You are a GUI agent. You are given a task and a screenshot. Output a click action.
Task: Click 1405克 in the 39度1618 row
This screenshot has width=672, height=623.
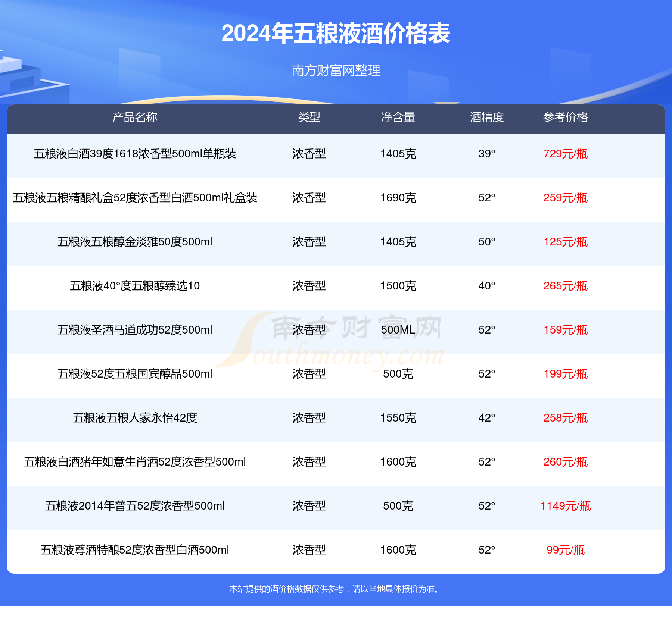click(x=398, y=154)
